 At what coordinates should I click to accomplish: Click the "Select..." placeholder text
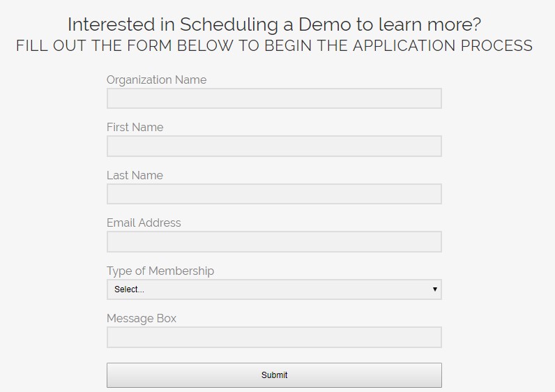tap(129, 289)
